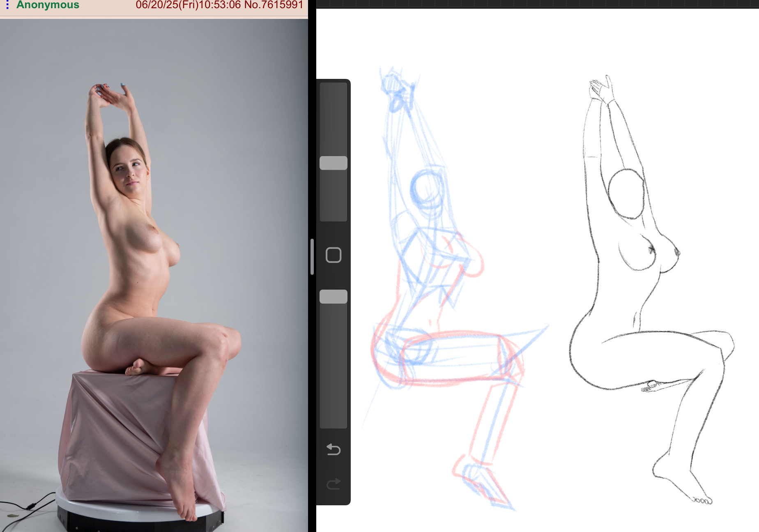Click post number No.7615991
The height and width of the screenshot is (532, 759).
274,5
